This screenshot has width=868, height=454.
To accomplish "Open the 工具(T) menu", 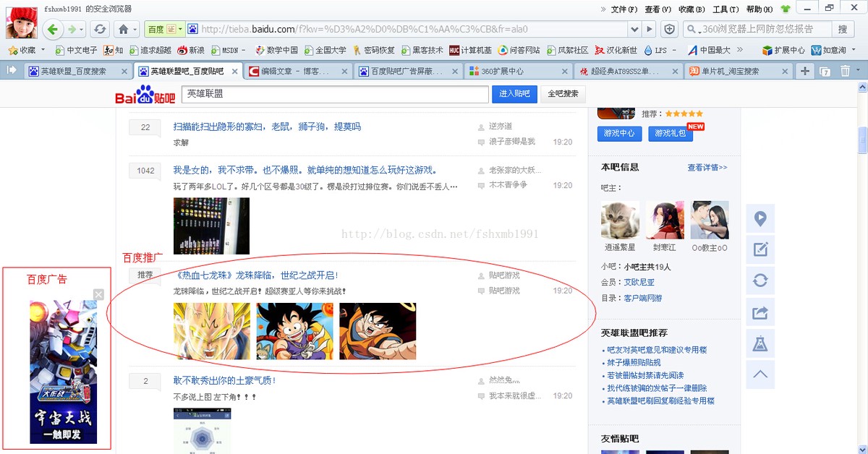I will [726, 9].
